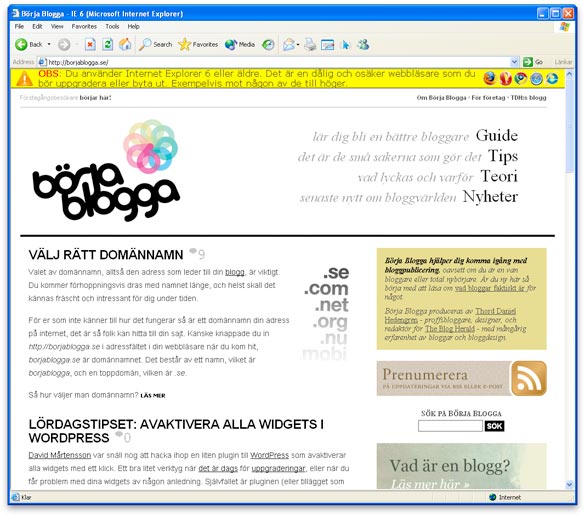Click the 9 comments bubble

click(197, 254)
